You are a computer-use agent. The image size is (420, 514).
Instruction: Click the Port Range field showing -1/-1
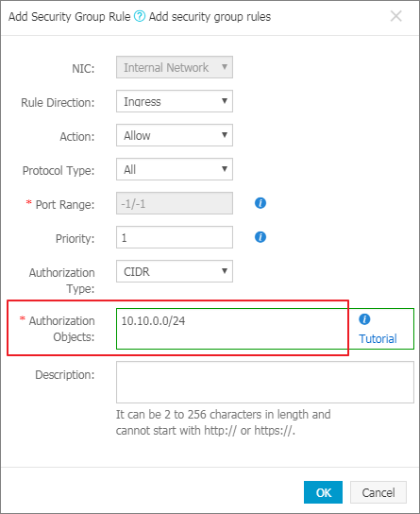[x=175, y=203]
